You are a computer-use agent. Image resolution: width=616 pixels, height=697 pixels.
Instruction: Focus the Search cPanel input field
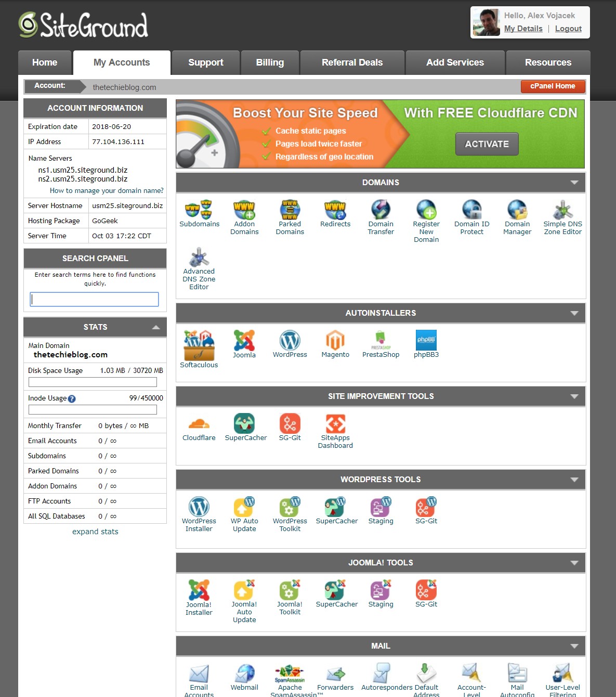pos(94,299)
